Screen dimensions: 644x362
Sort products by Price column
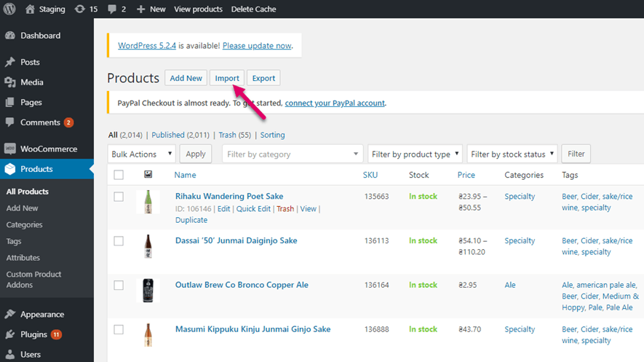point(466,175)
